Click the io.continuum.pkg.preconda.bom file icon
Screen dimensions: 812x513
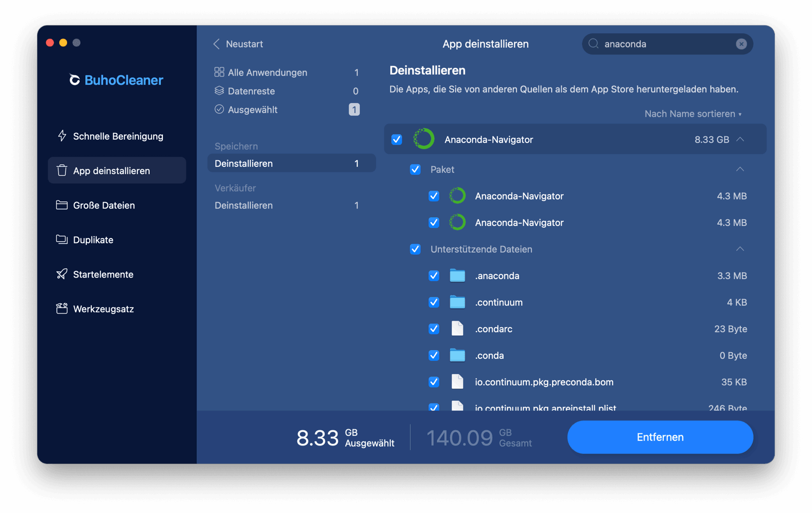pyautogui.click(x=457, y=382)
